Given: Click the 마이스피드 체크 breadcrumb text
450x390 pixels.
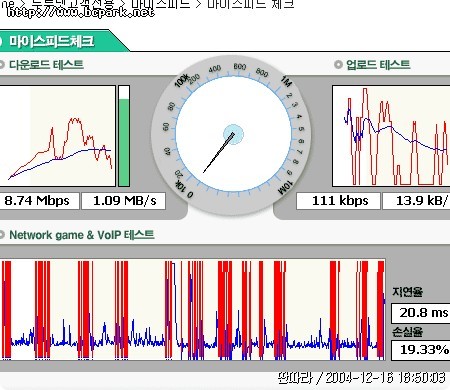Looking at the screenshot, I should (x=251, y=4).
